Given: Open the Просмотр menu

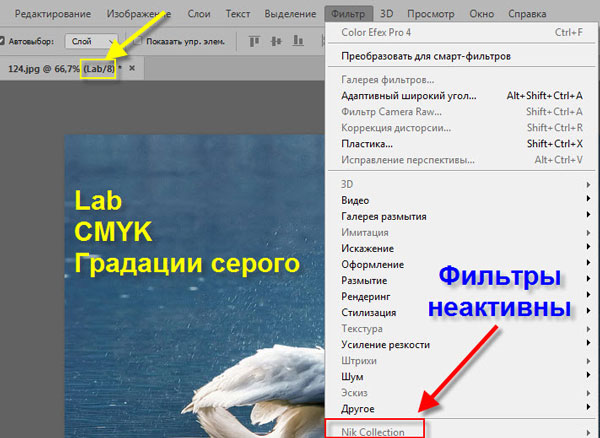Looking at the screenshot, I should pyautogui.click(x=430, y=14).
